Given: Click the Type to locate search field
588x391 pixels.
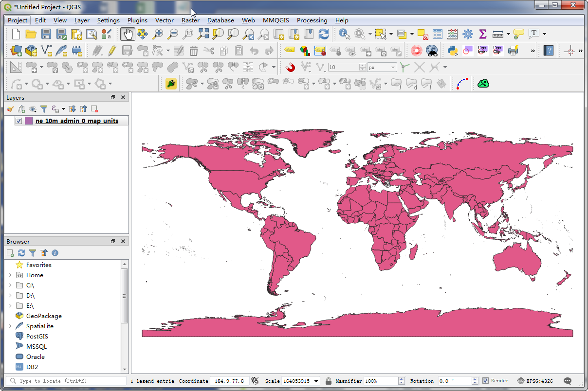Looking at the screenshot, I should click(x=67, y=381).
